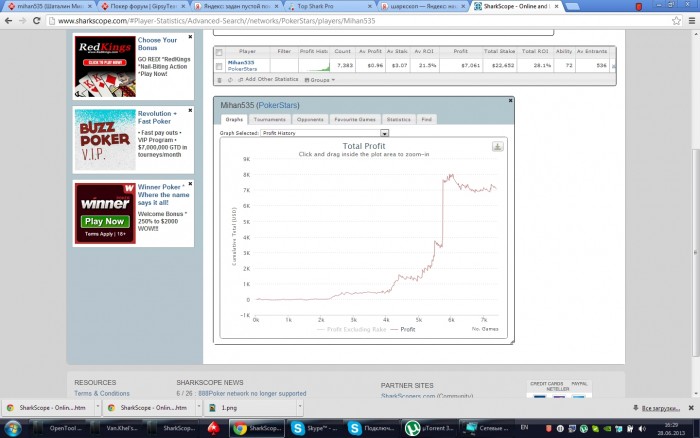
Task: Open the first Skype taskbar button
Action: (x=317, y=428)
